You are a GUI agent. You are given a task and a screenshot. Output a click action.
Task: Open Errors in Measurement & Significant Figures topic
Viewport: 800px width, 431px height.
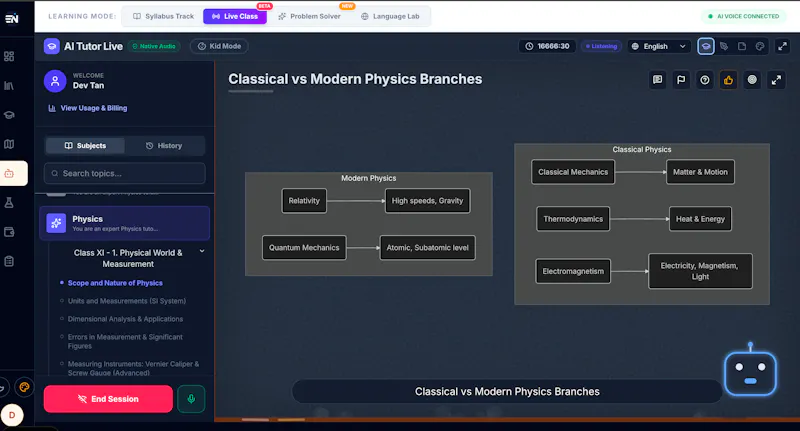click(x=125, y=341)
